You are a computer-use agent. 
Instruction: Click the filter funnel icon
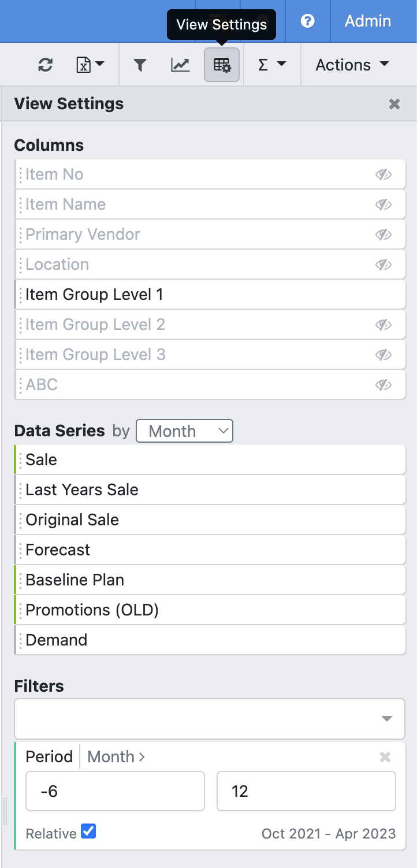click(139, 65)
